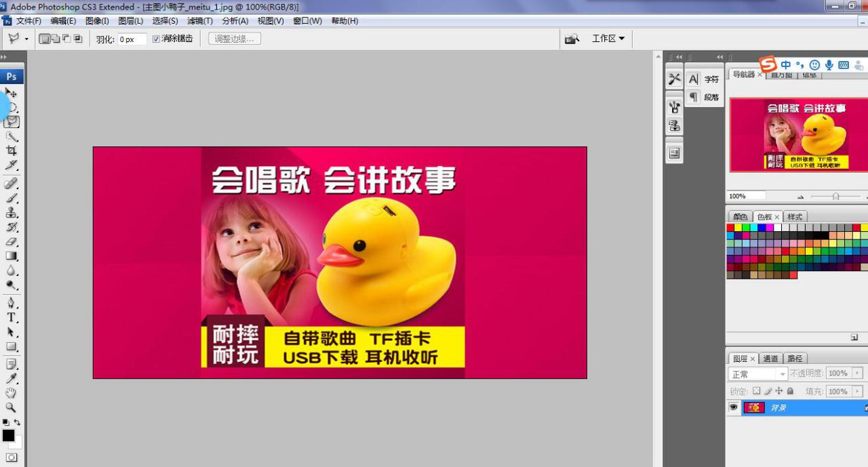Switch to the 通道 channels tab

pyautogui.click(x=770, y=359)
